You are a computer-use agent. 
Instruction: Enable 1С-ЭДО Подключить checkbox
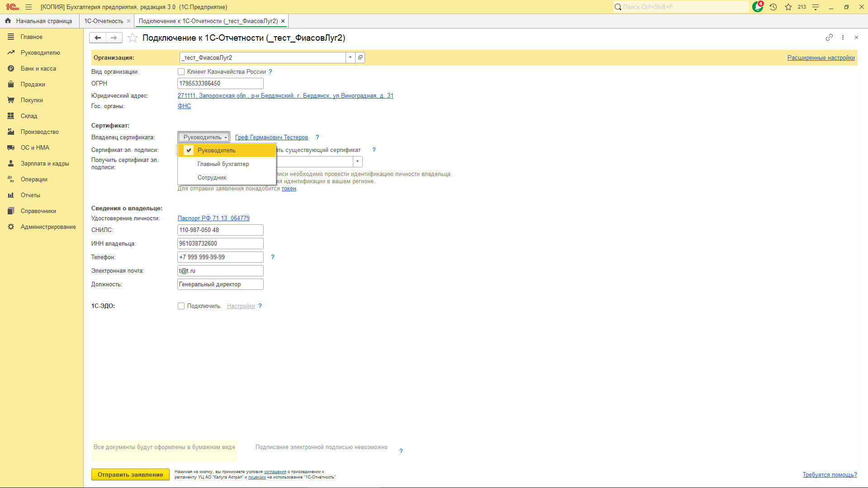(x=181, y=306)
